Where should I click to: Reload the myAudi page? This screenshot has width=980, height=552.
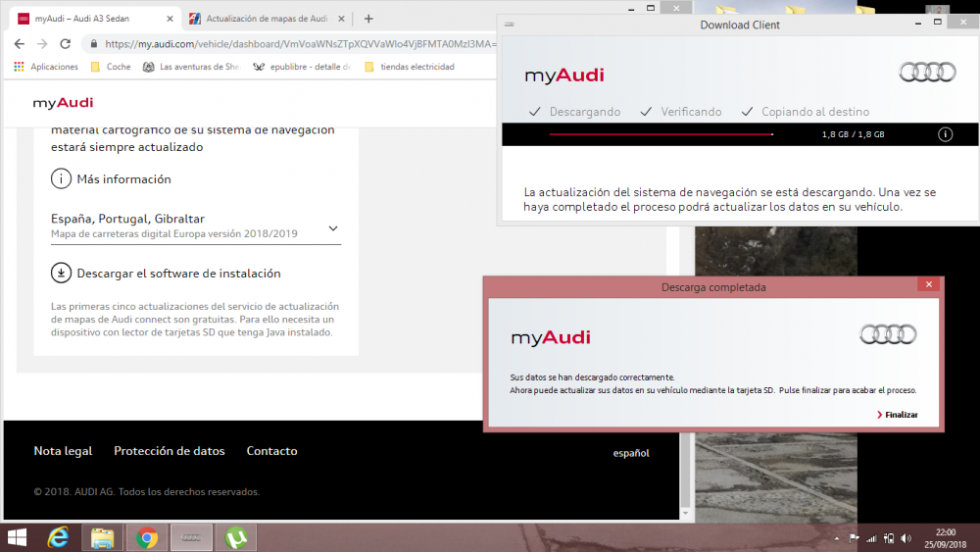tap(65, 44)
